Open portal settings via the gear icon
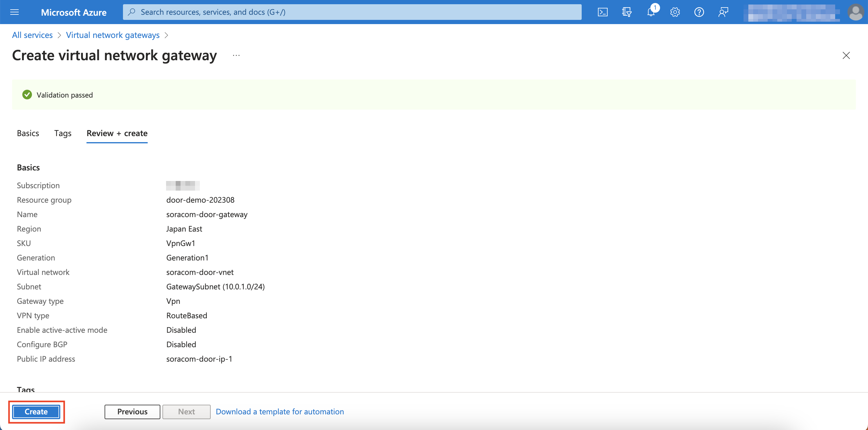868x430 pixels. [675, 12]
